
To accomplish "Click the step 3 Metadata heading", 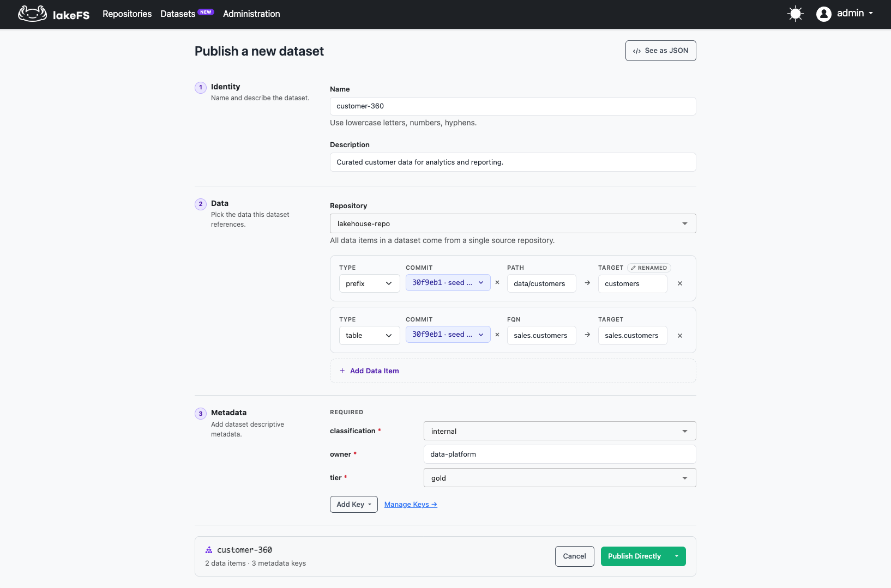I will [229, 413].
